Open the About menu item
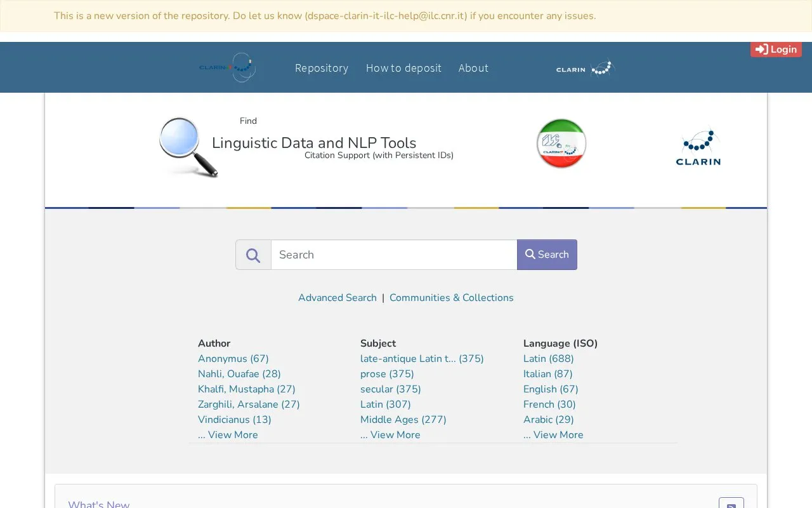812x508 pixels. pyautogui.click(x=473, y=68)
